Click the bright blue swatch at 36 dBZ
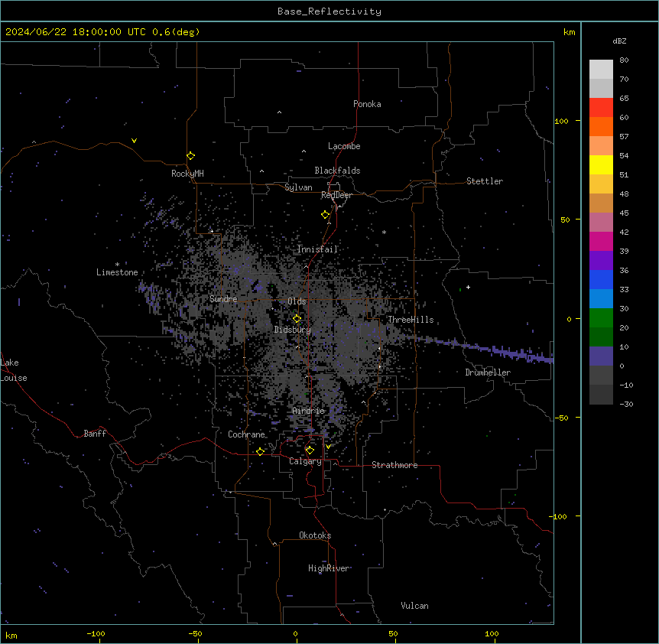The width and height of the screenshot is (659, 644). pyautogui.click(x=601, y=279)
